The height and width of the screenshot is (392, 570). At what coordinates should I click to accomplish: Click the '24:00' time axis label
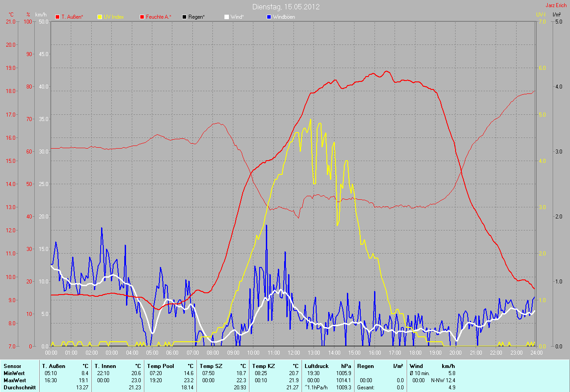tap(536, 353)
